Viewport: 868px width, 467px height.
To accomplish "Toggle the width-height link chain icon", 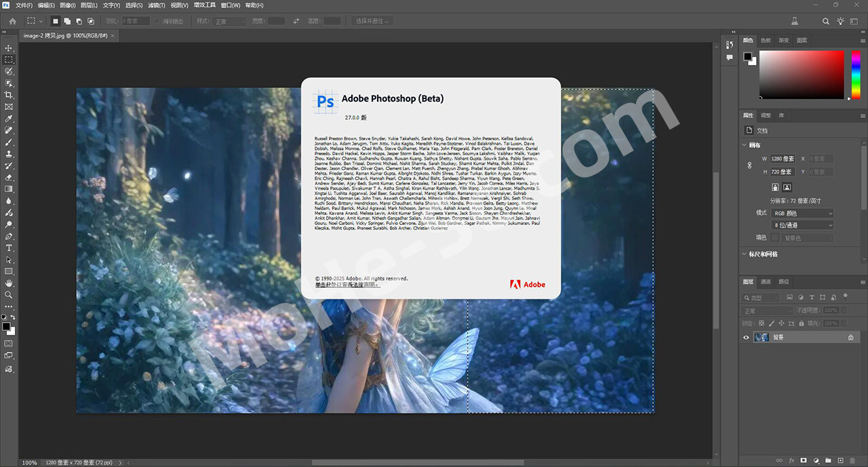I will (x=749, y=165).
